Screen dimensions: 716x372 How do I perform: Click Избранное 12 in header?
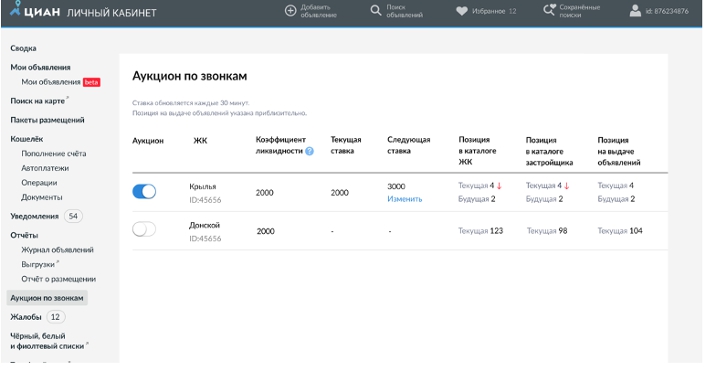pyautogui.click(x=494, y=11)
